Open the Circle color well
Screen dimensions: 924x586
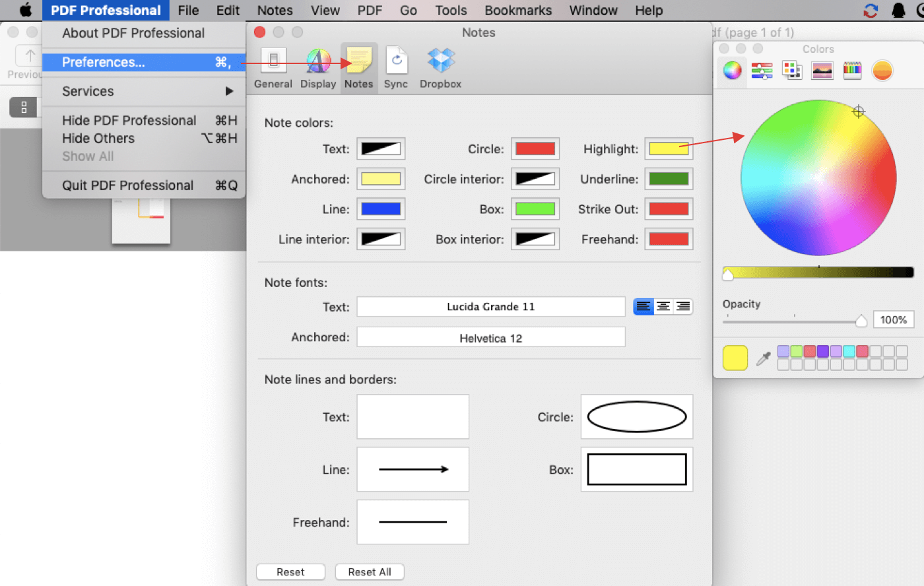tap(535, 148)
